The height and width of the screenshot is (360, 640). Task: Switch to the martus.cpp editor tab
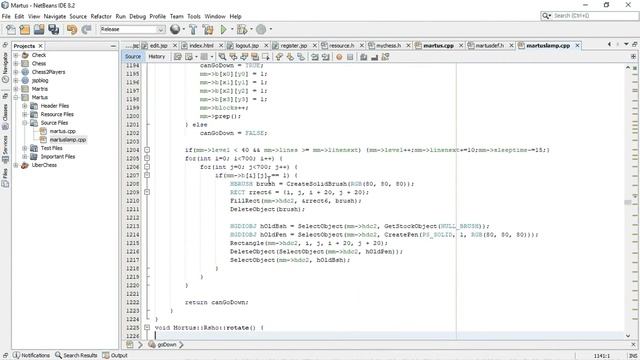tap(438, 46)
